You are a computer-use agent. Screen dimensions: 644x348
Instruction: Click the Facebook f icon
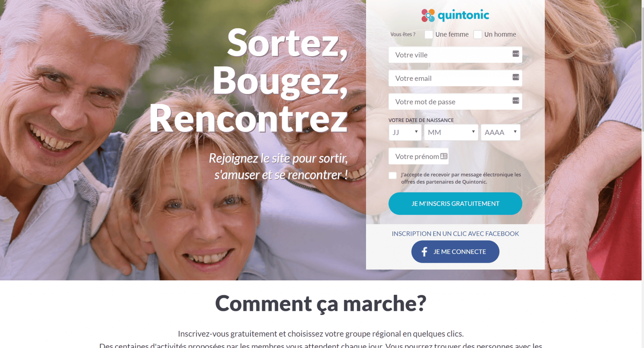point(424,251)
